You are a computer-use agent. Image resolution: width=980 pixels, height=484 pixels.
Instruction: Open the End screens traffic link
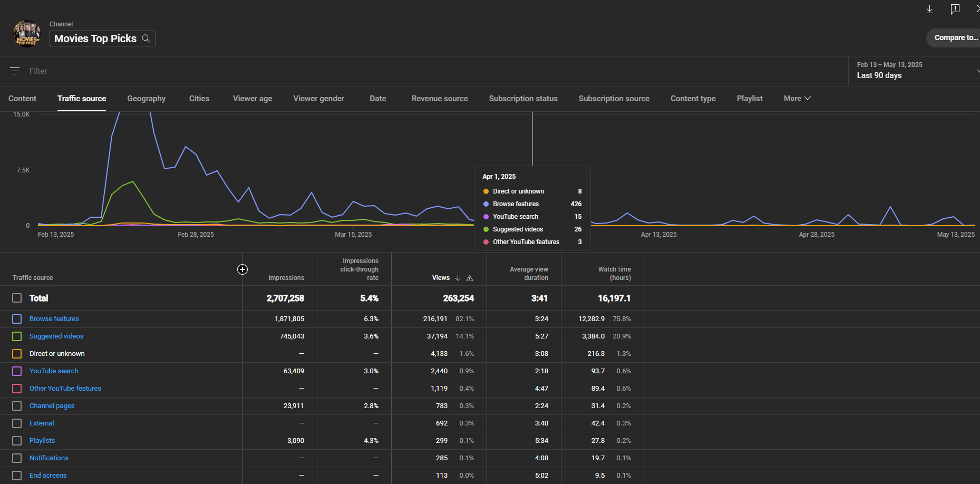coord(48,476)
